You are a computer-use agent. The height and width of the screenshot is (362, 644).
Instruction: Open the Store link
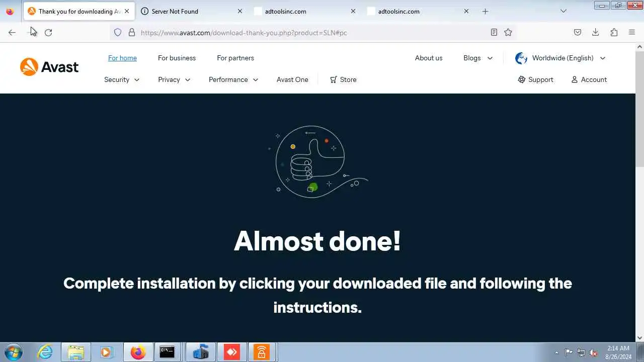pos(348,79)
